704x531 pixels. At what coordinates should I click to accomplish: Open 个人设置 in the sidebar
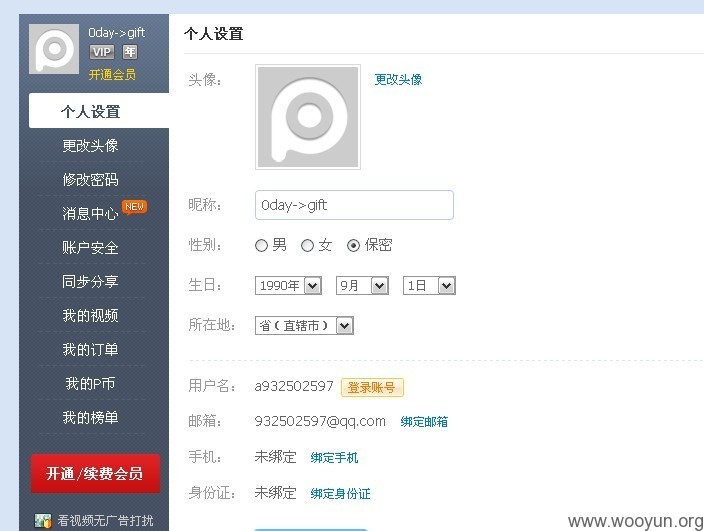click(99, 111)
